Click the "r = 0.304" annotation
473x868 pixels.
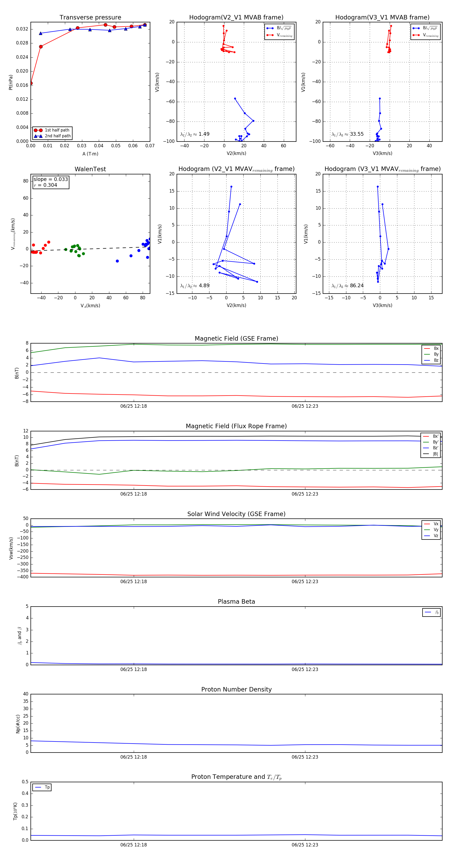45,185
